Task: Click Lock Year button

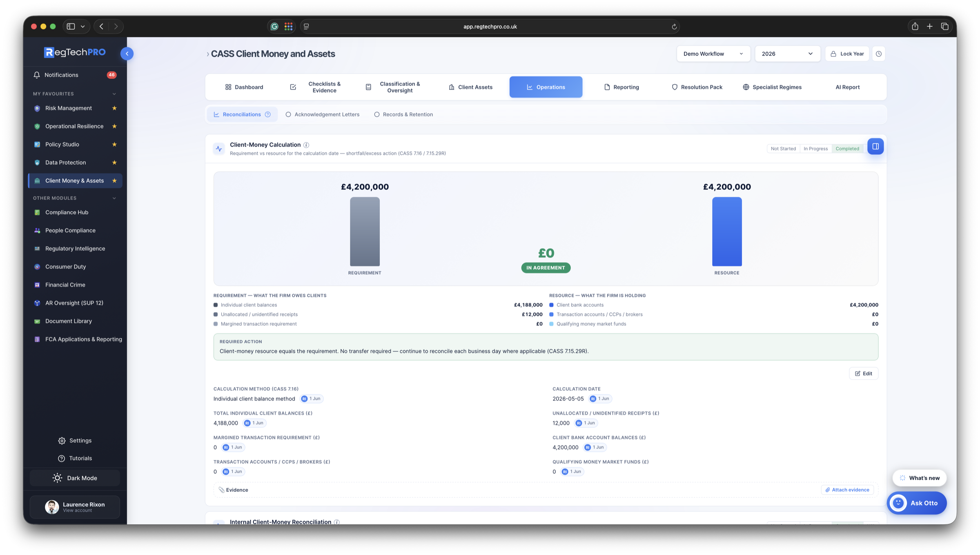Action: coord(847,53)
